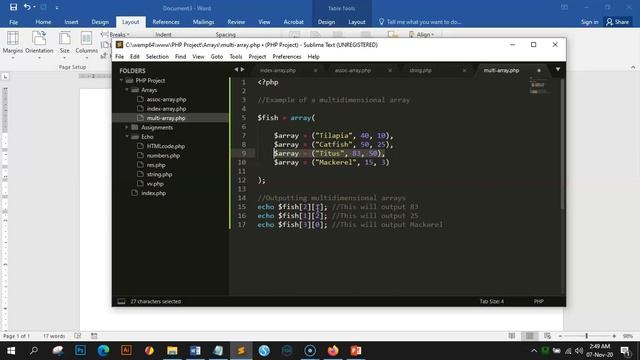
Task: Open Sublime Text's Goto menu
Action: click(217, 57)
